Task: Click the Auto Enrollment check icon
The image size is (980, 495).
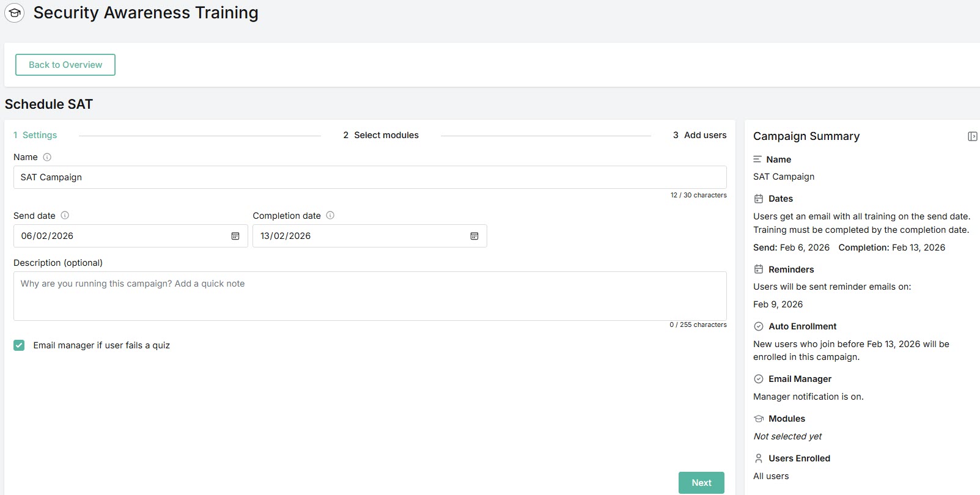Action: point(758,326)
